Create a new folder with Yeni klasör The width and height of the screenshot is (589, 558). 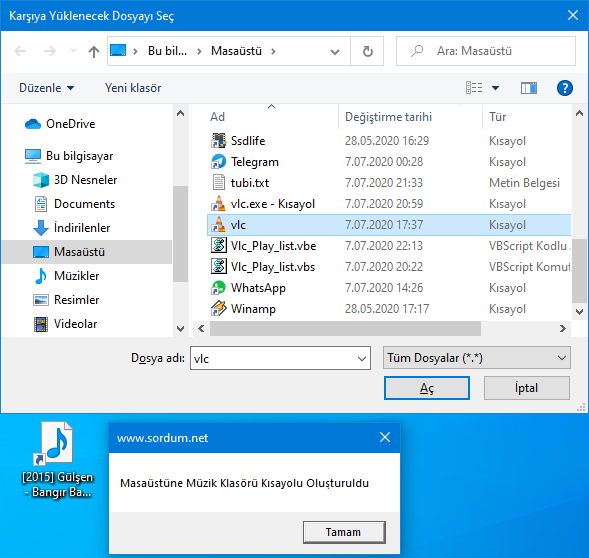[133, 88]
